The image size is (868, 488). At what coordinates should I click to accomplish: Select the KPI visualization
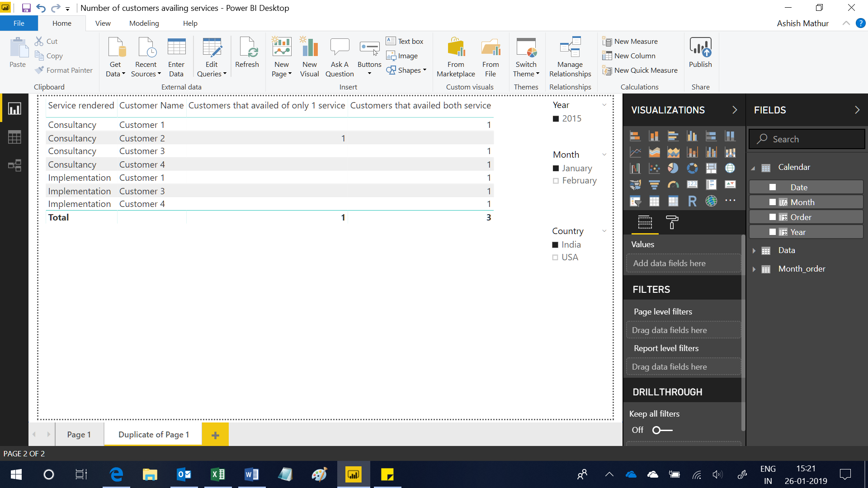[x=730, y=185]
